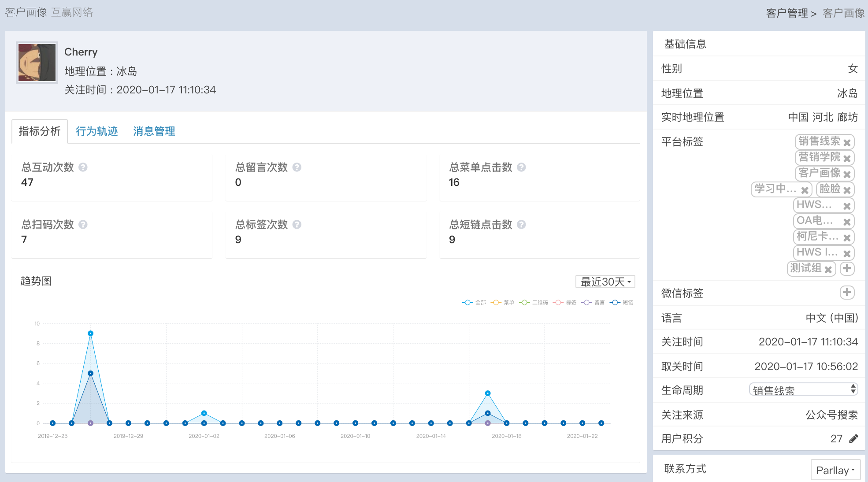Toggle the 二维码 series in chart legend
The image size is (868, 482).
pyautogui.click(x=534, y=302)
